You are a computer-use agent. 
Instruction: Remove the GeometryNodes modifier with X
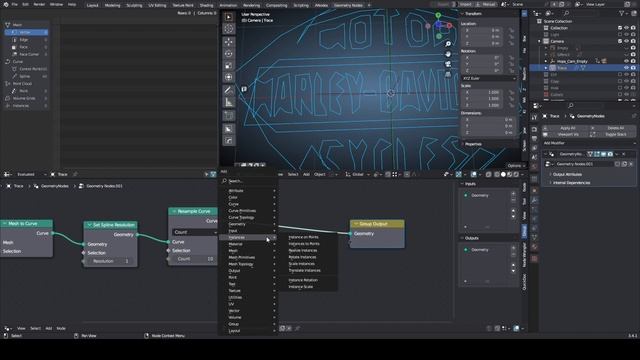[624, 154]
